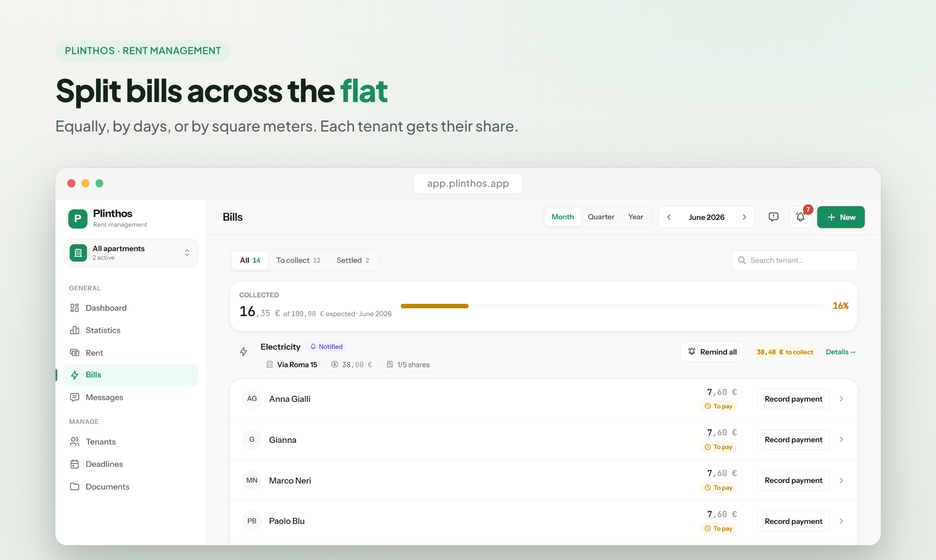This screenshot has height=560, width=936.
Task: Click the apartments building icon
Action: pos(78,253)
